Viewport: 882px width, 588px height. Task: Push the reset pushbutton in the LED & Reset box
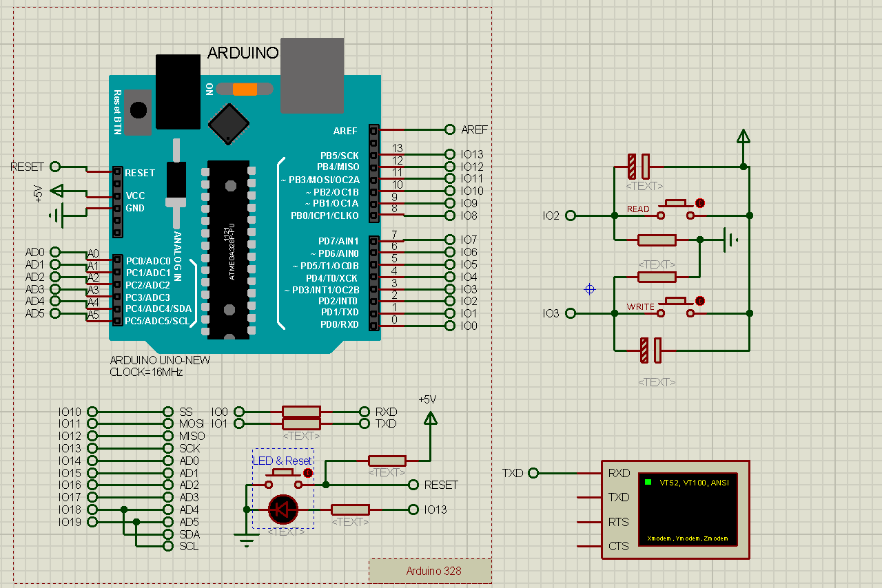tap(283, 479)
